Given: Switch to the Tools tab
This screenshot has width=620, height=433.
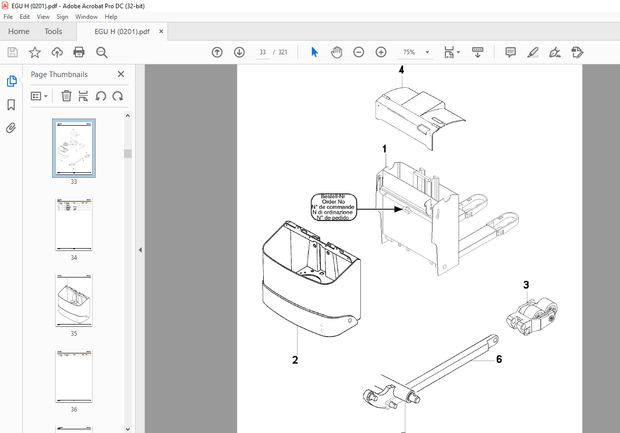Looking at the screenshot, I should tap(53, 31).
